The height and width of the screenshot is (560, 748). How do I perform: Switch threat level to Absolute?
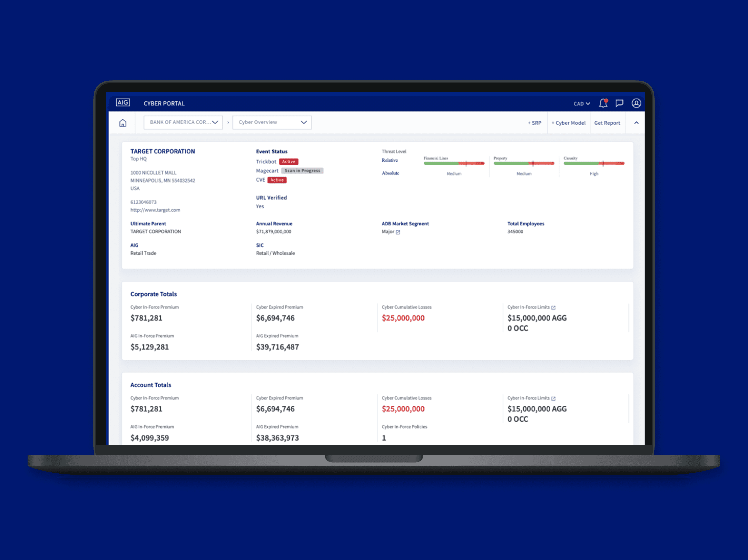(390, 173)
